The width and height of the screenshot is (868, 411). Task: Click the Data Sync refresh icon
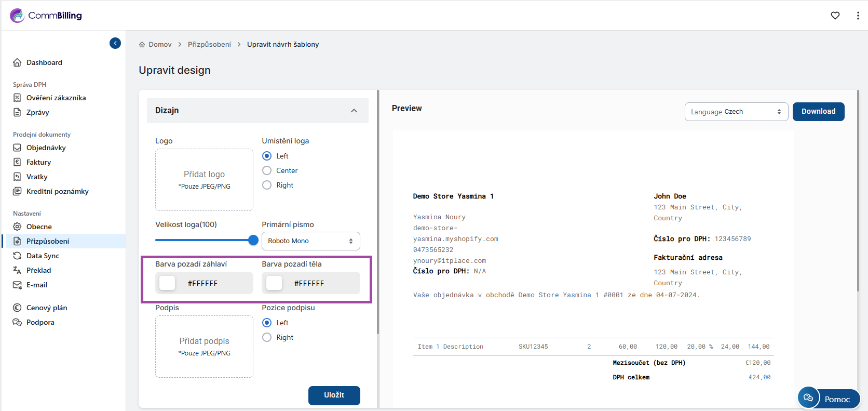pos(17,256)
